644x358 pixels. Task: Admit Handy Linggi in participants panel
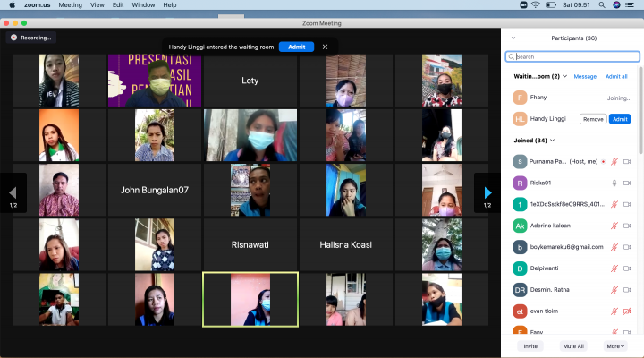point(620,119)
